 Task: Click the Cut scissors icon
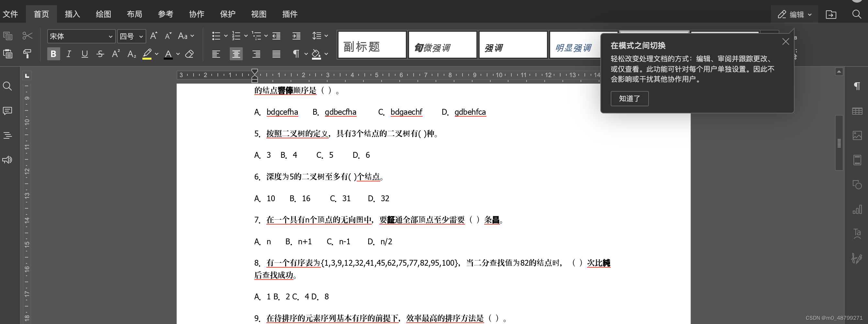[27, 36]
